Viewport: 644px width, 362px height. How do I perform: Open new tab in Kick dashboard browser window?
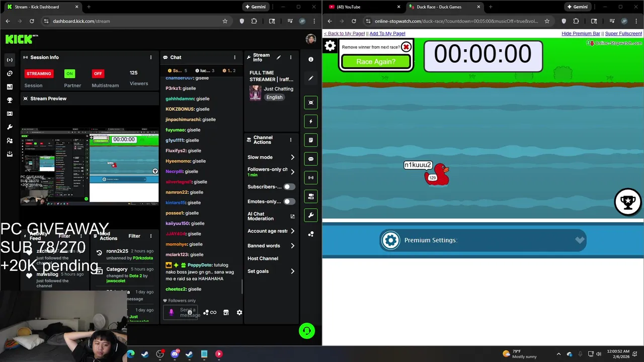point(89,7)
